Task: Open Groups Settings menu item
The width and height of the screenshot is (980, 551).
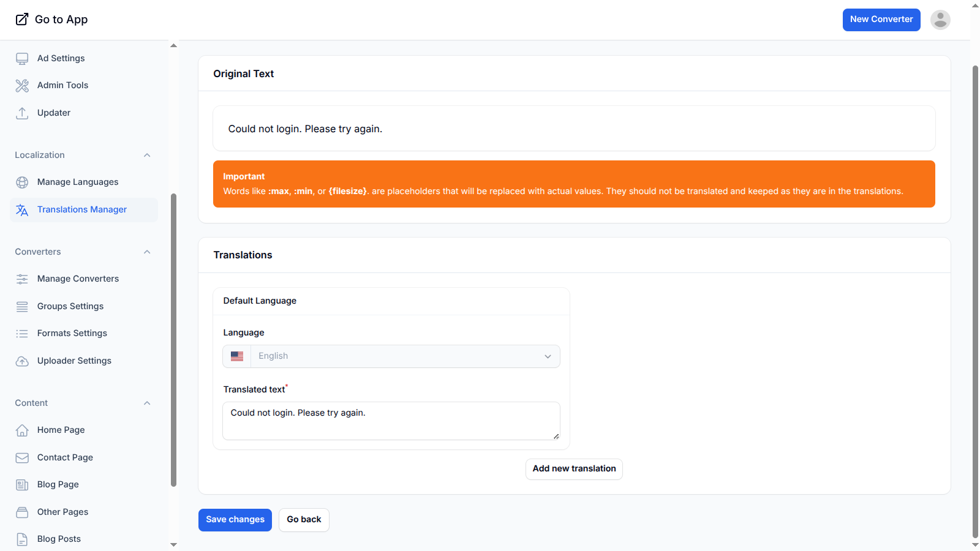Action: tap(70, 307)
